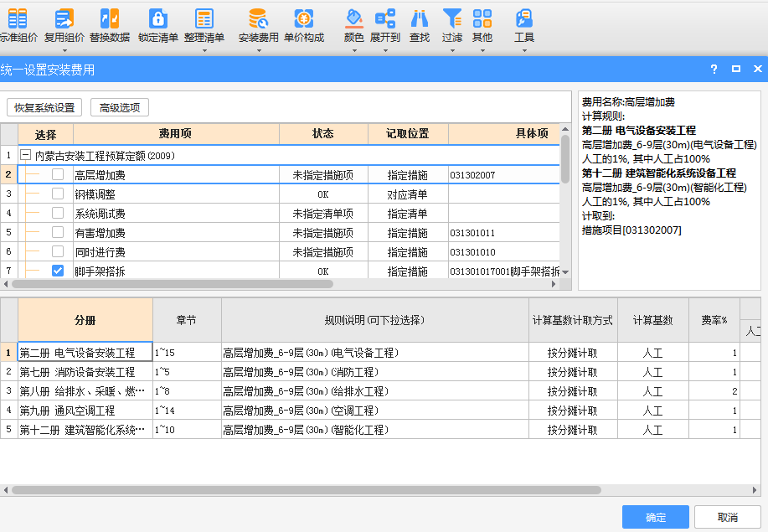The image size is (768, 532).
Task: Click the 031302007 cell in 高层增加费 row
Action: click(x=504, y=175)
